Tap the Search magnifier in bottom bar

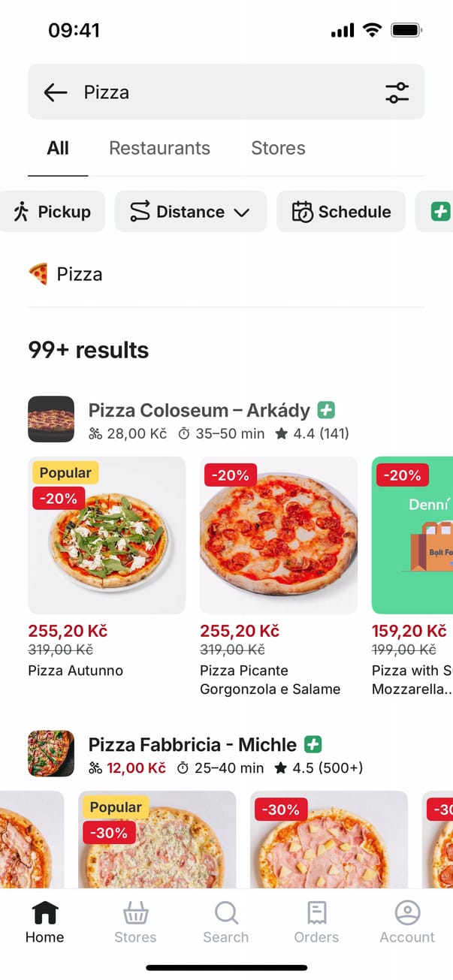[225, 913]
